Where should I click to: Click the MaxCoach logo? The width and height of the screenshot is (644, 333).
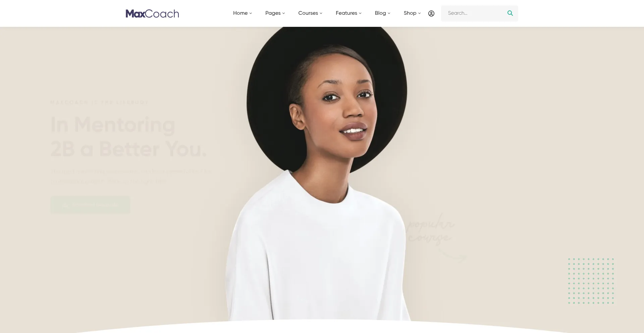152,13
